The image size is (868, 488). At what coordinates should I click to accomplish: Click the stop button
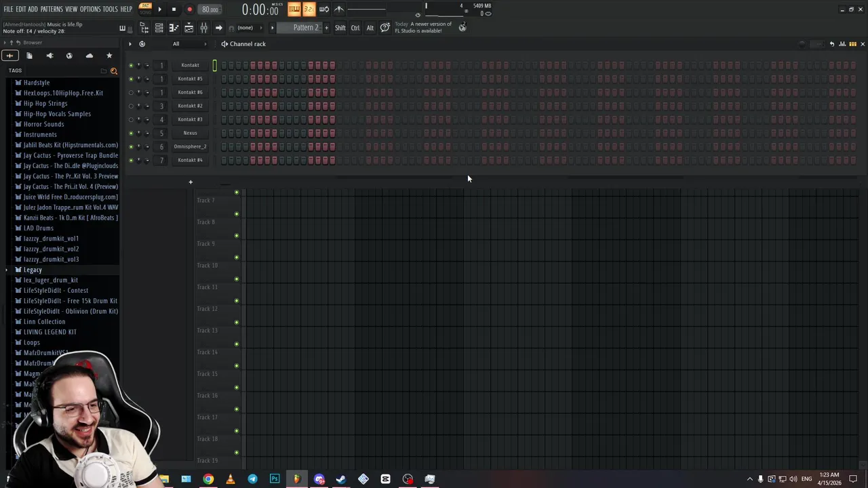[174, 9]
